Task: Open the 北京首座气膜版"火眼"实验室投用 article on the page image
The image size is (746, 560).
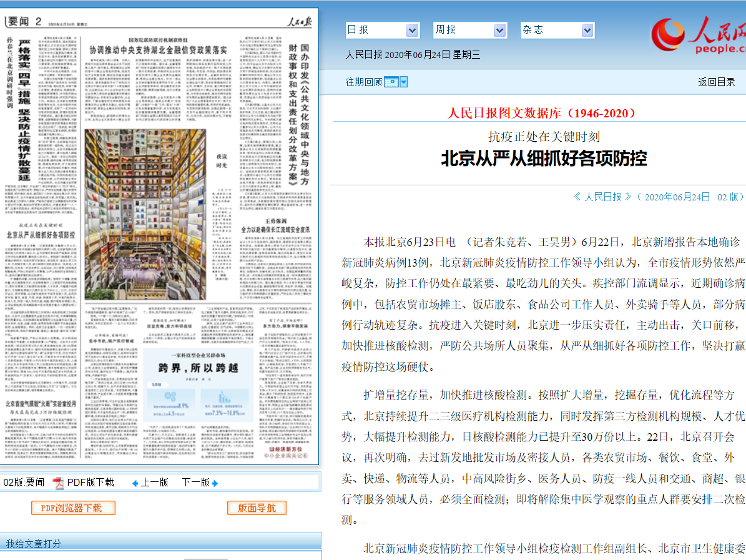Action: [x=41, y=404]
